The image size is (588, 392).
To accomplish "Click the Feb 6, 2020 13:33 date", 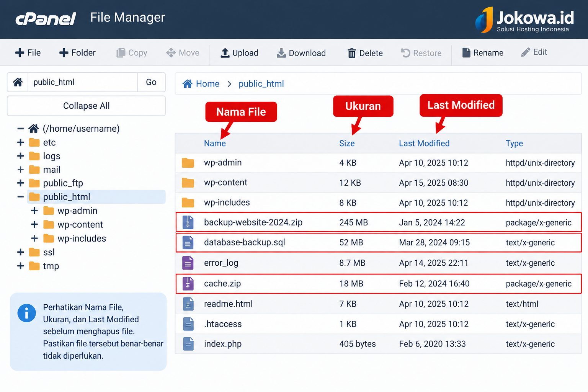I will coord(432,344).
